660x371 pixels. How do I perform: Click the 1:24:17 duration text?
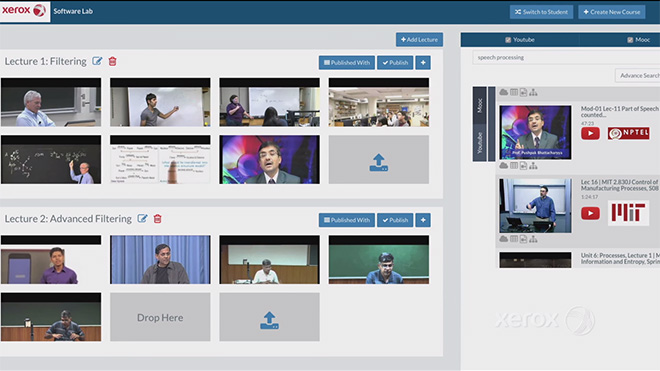point(589,197)
